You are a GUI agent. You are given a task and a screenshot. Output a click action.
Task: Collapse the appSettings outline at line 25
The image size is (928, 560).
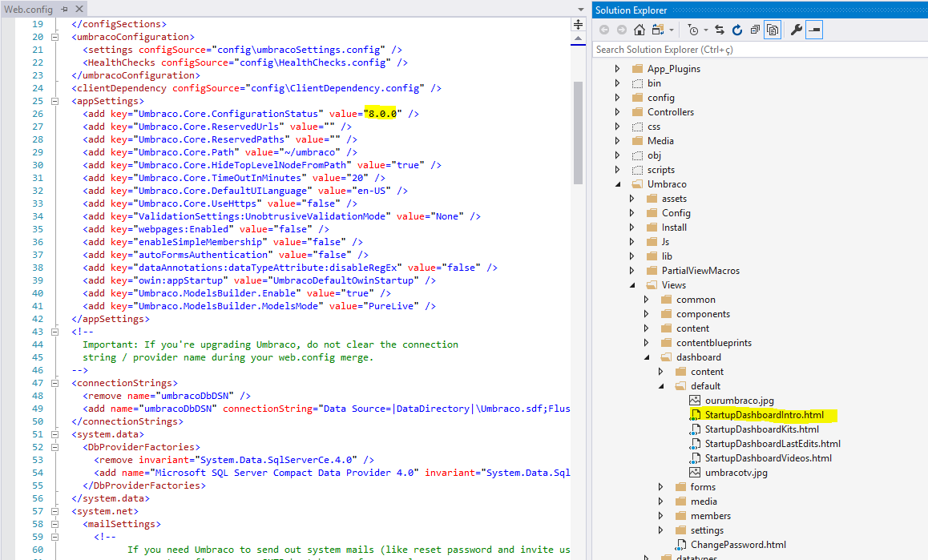(x=54, y=101)
